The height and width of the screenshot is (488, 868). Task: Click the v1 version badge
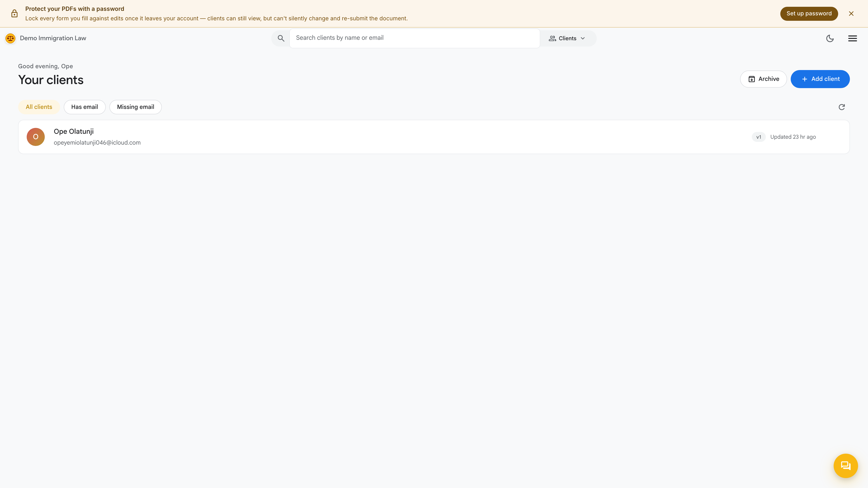coord(759,137)
